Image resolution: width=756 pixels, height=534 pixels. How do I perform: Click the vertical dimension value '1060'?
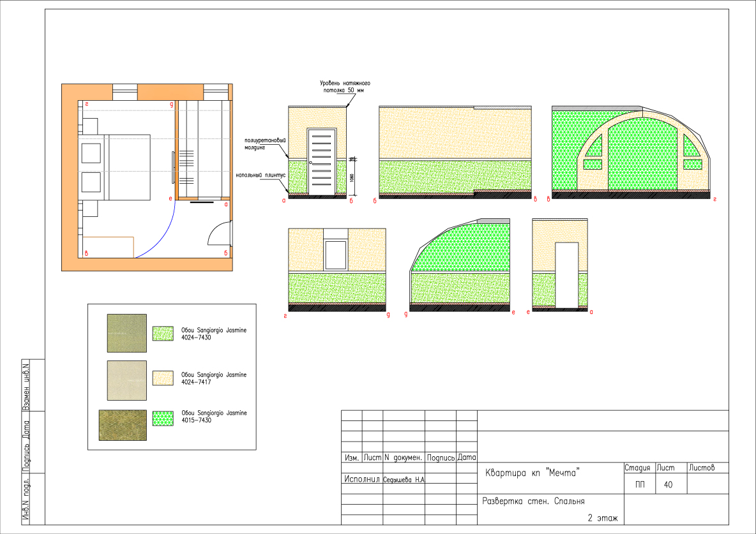pos(352,178)
